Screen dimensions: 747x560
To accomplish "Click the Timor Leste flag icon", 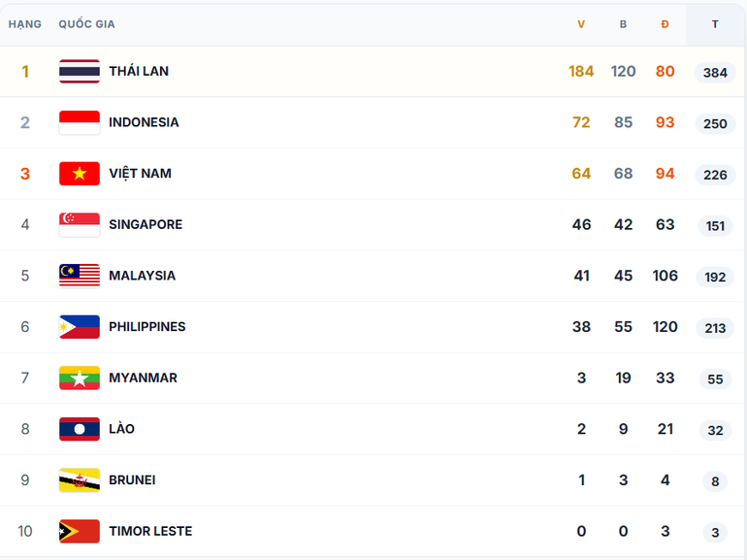I will coord(79,531).
